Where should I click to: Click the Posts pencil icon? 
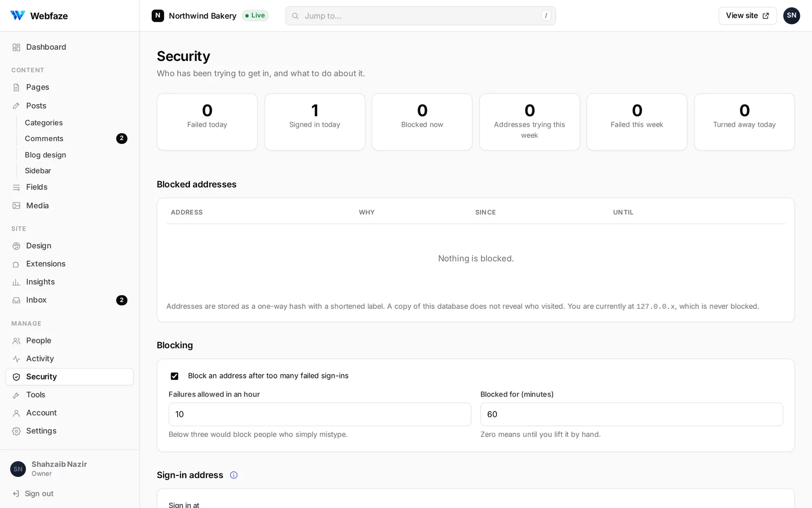[16, 106]
